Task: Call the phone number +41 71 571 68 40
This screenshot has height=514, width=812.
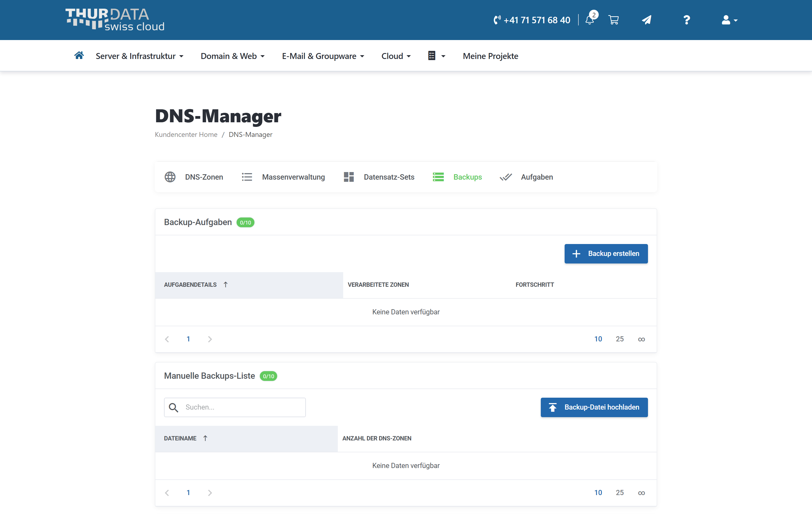Action: pyautogui.click(x=532, y=20)
